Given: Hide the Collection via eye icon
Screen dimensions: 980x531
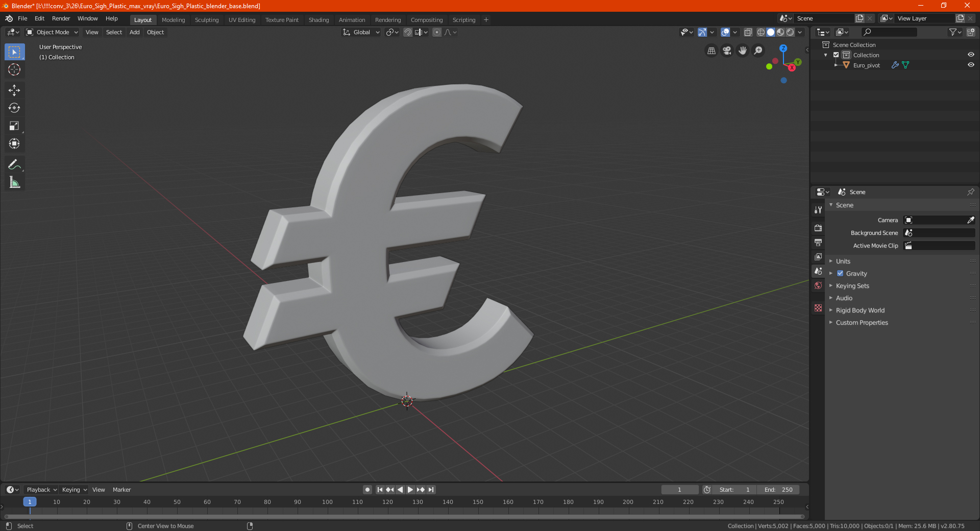Looking at the screenshot, I should (971, 55).
